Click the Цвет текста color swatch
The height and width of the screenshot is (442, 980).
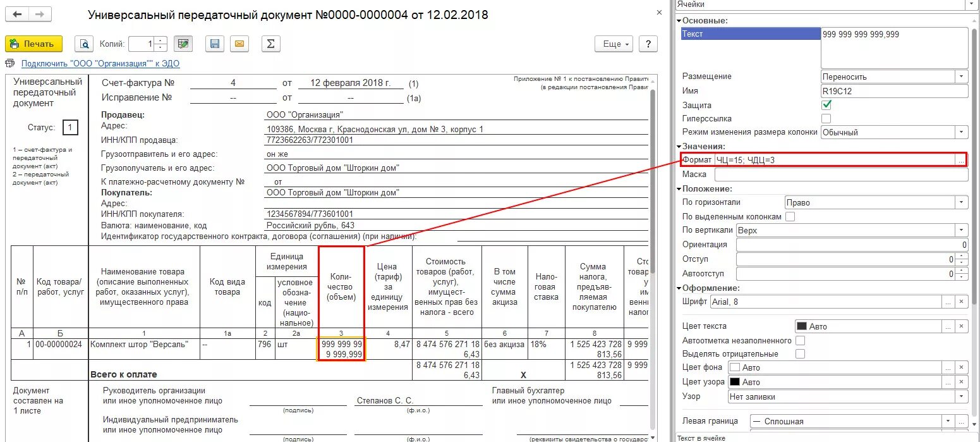802,327
